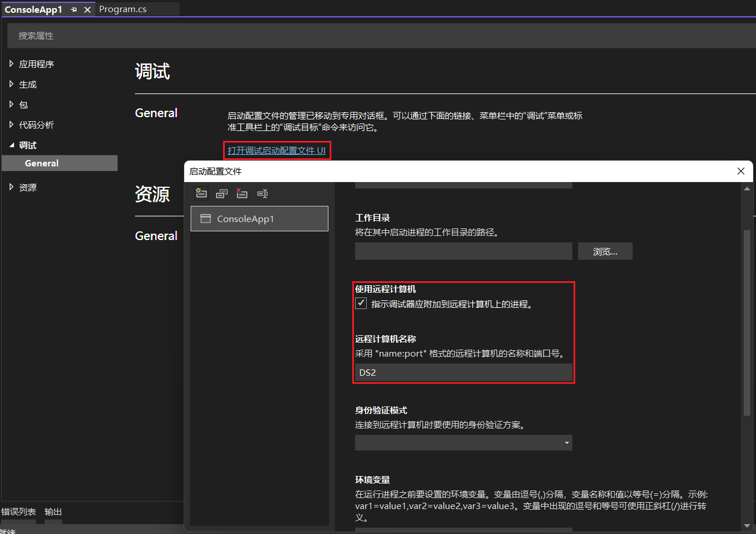Delete the selected launch profile
This screenshot has height=534, width=756.
242,193
